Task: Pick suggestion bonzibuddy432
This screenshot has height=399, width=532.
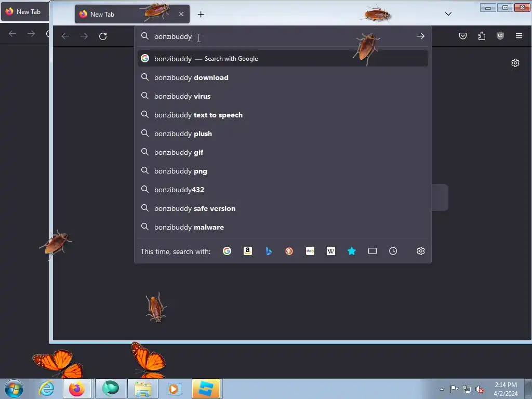Action: point(283,190)
